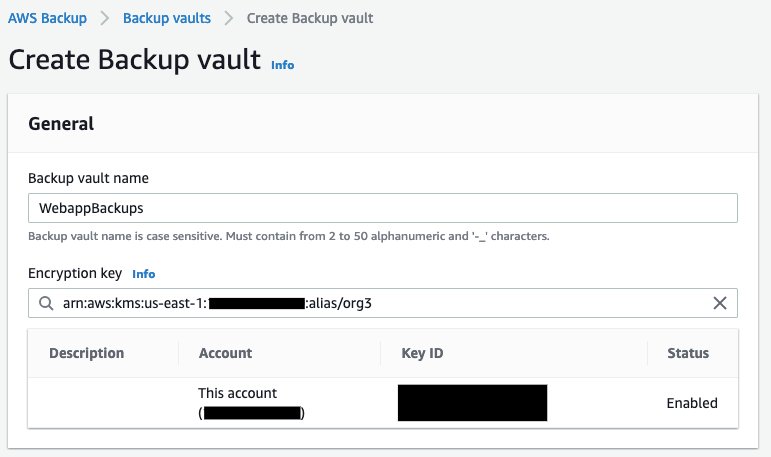Click the General section heading
This screenshot has width=771, height=457.
click(61, 123)
